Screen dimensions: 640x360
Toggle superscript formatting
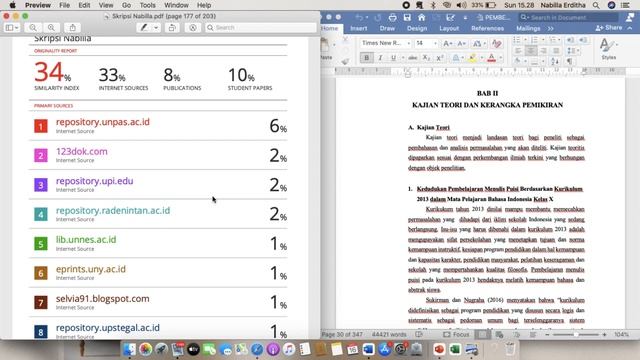440,58
